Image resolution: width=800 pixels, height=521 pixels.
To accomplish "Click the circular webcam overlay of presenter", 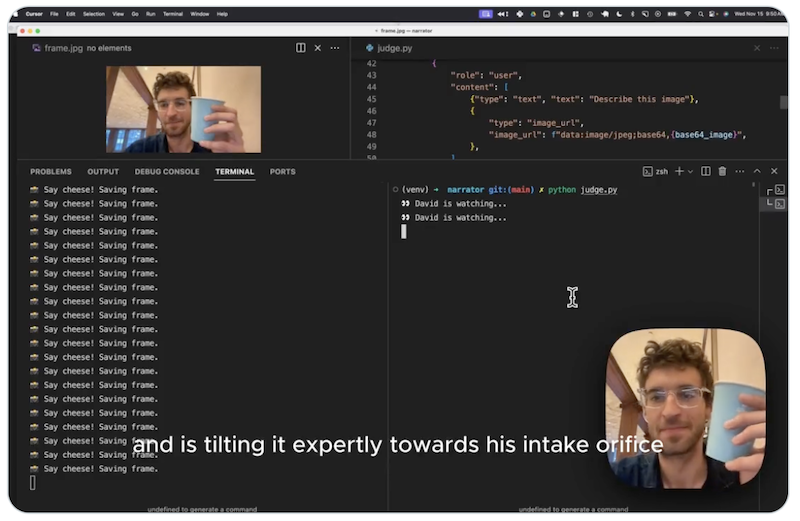I will point(685,408).
